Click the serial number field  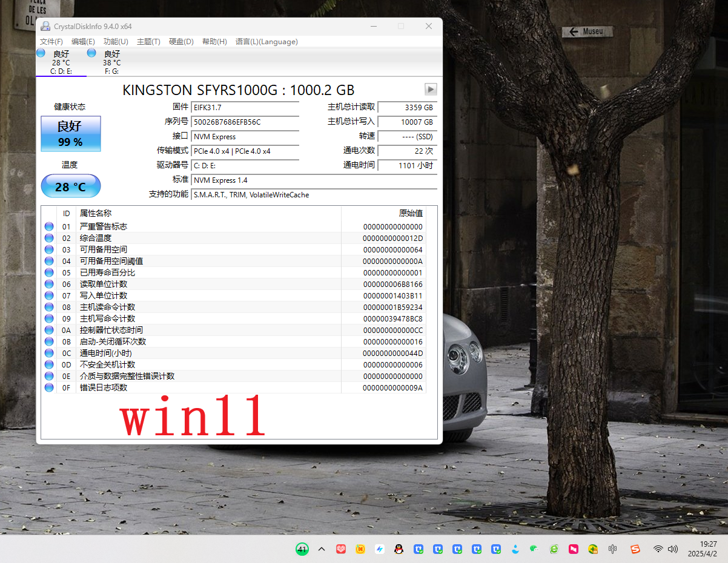[245, 122]
